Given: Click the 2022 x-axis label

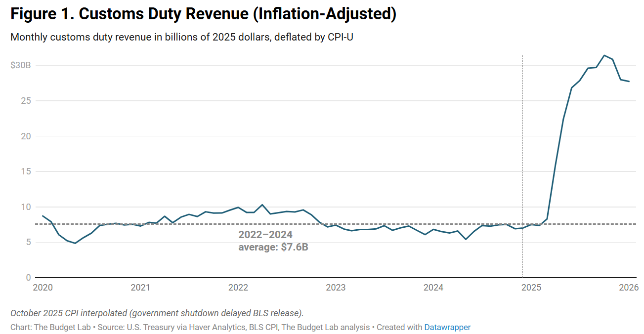Looking at the screenshot, I should [x=238, y=288].
